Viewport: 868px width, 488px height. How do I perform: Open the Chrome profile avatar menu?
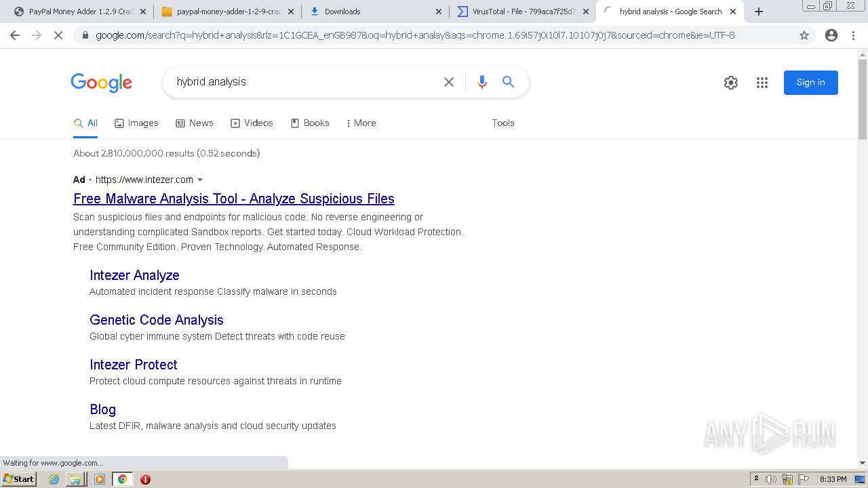click(x=831, y=35)
